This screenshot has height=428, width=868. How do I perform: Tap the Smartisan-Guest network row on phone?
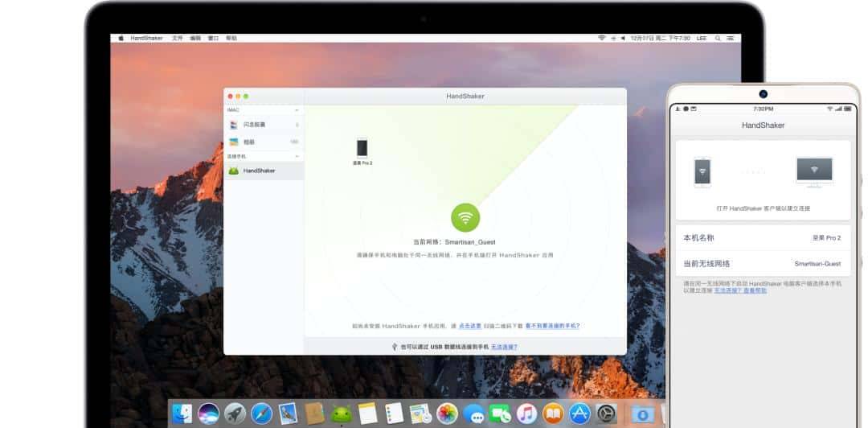[x=762, y=264]
